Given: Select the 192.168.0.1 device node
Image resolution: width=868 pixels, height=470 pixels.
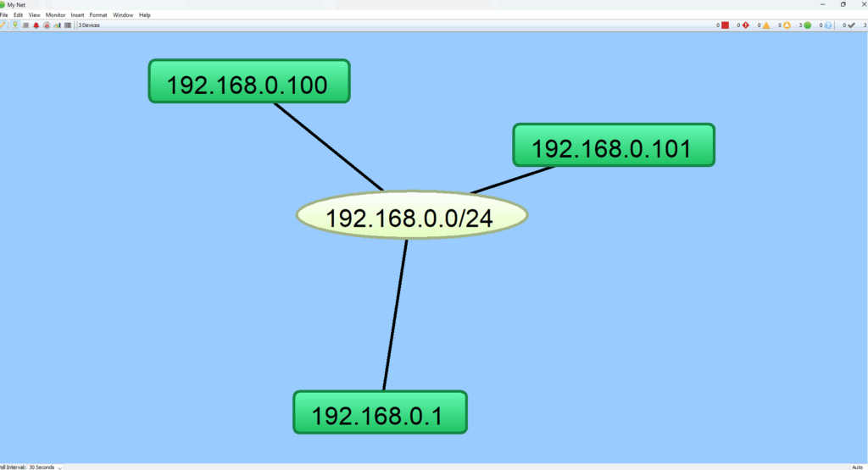Looking at the screenshot, I should (380, 412).
